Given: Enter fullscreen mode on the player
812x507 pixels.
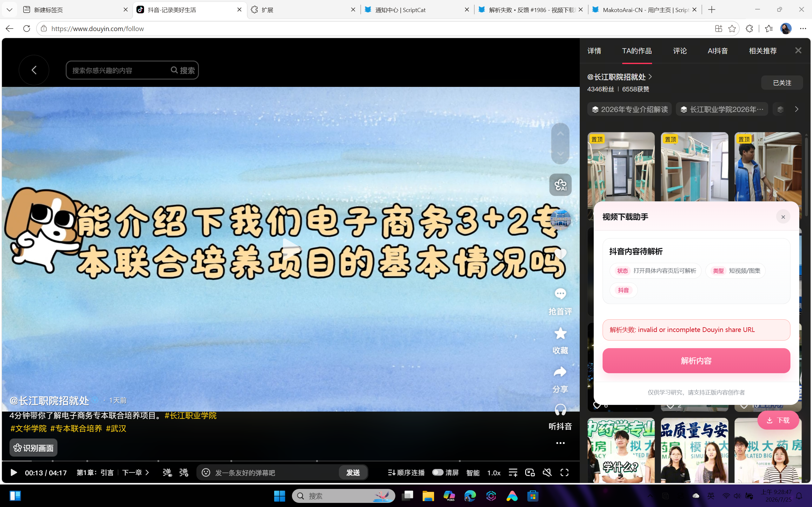Looking at the screenshot, I should click(564, 472).
